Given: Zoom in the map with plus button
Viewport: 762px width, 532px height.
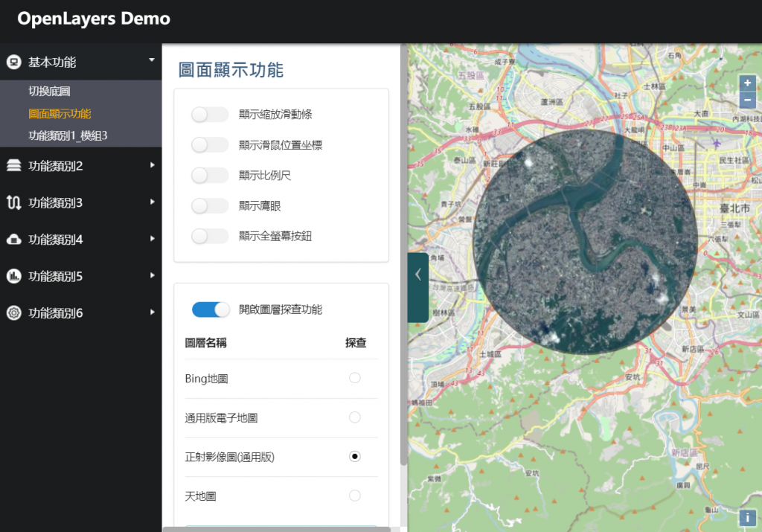Looking at the screenshot, I should pyautogui.click(x=747, y=83).
